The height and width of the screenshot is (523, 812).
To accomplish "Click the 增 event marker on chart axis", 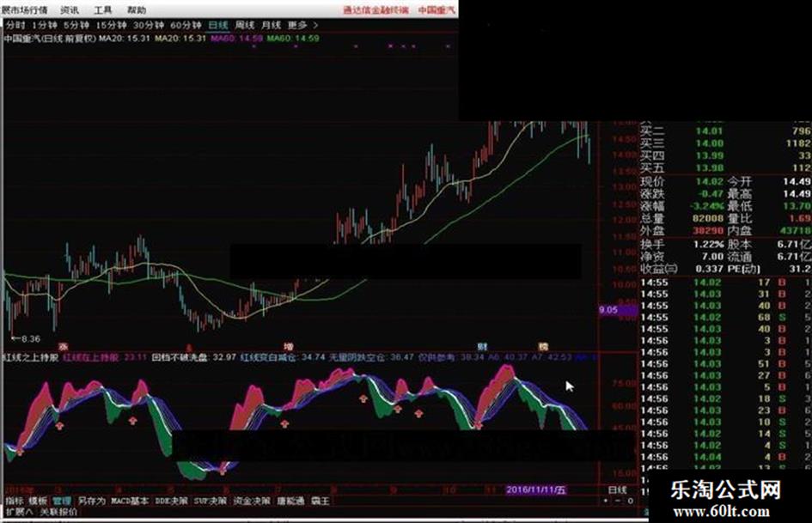I will [289, 346].
